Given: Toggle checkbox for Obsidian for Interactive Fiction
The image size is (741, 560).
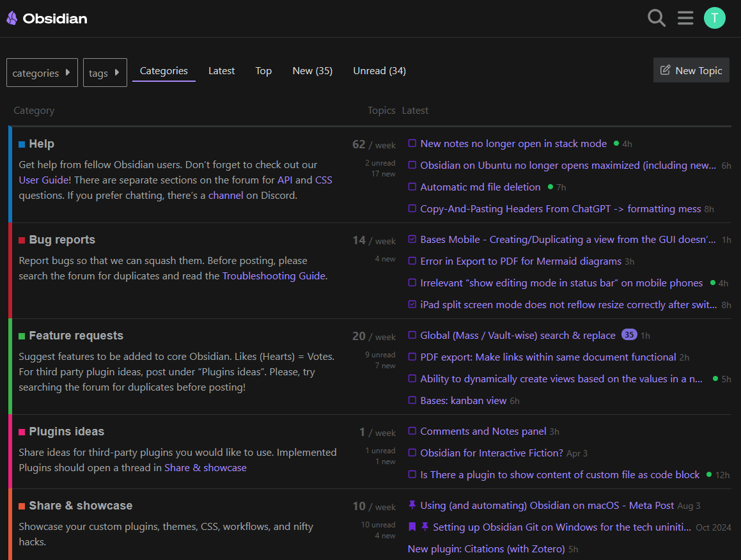Looking at the screenshot, I should (412, 453).
